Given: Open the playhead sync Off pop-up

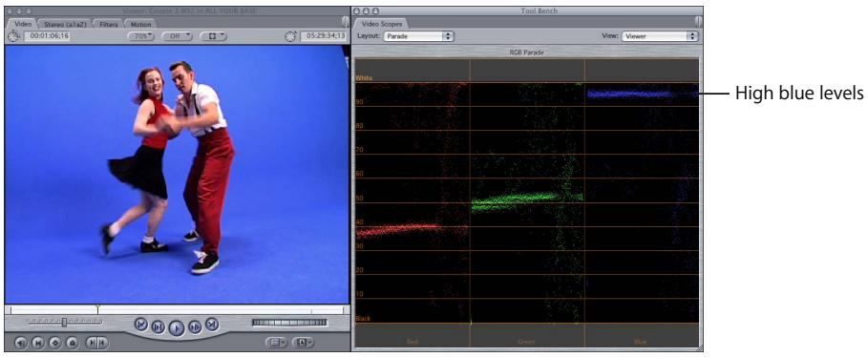Looking at the screenshot, I should tap(178, 36).
